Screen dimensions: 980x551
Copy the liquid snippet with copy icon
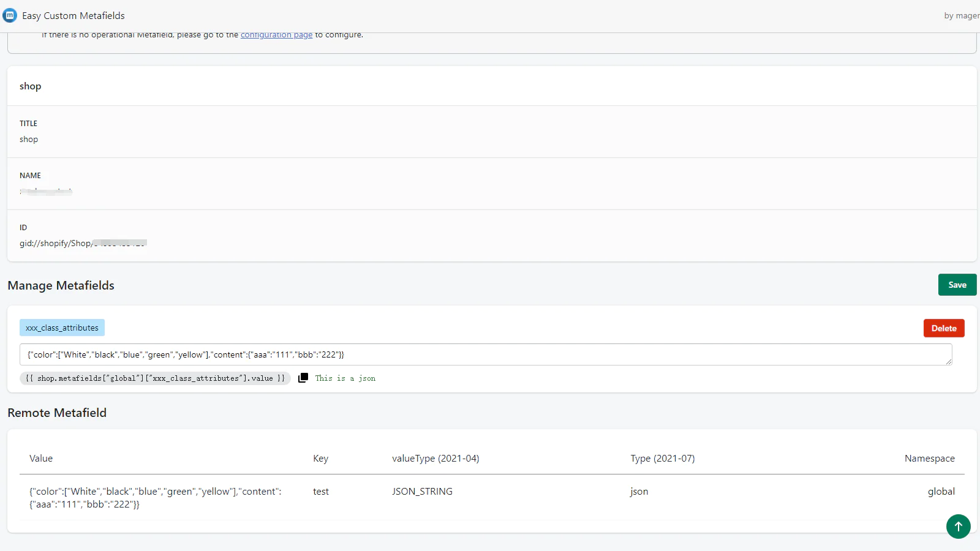coord(303,378)
